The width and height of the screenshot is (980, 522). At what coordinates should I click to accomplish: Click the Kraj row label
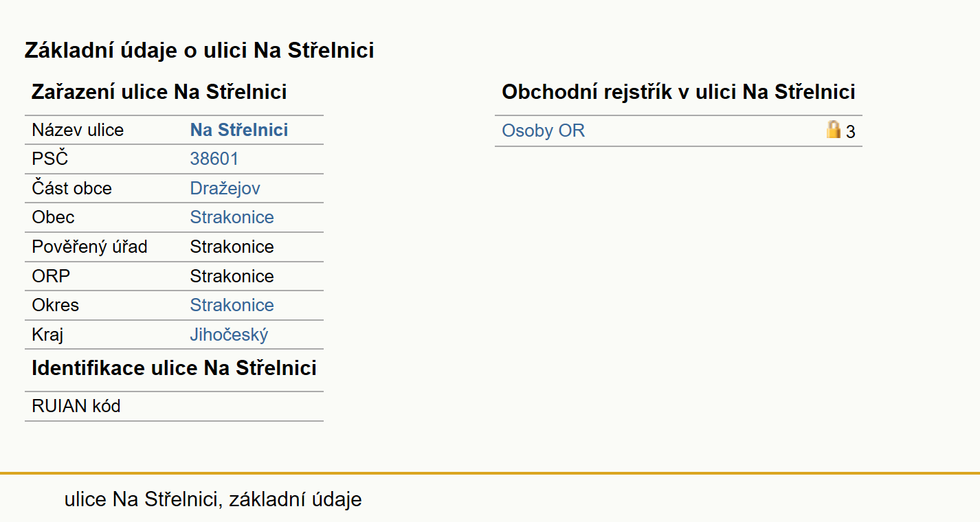click(x=47, y=335)
